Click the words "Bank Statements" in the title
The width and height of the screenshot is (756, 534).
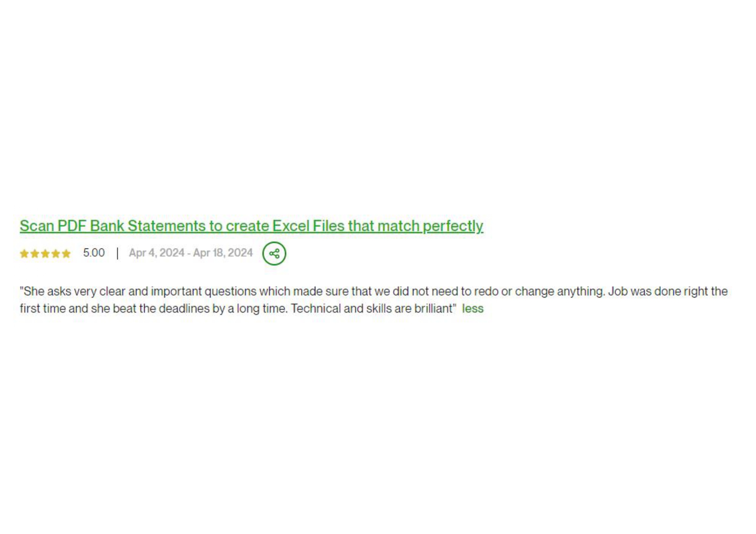[148, 226]
